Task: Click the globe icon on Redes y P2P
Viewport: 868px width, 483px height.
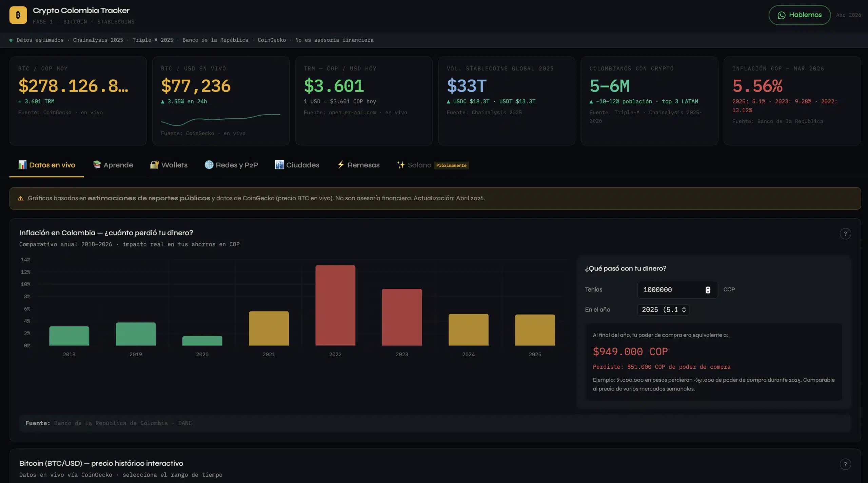Action: 209,165
